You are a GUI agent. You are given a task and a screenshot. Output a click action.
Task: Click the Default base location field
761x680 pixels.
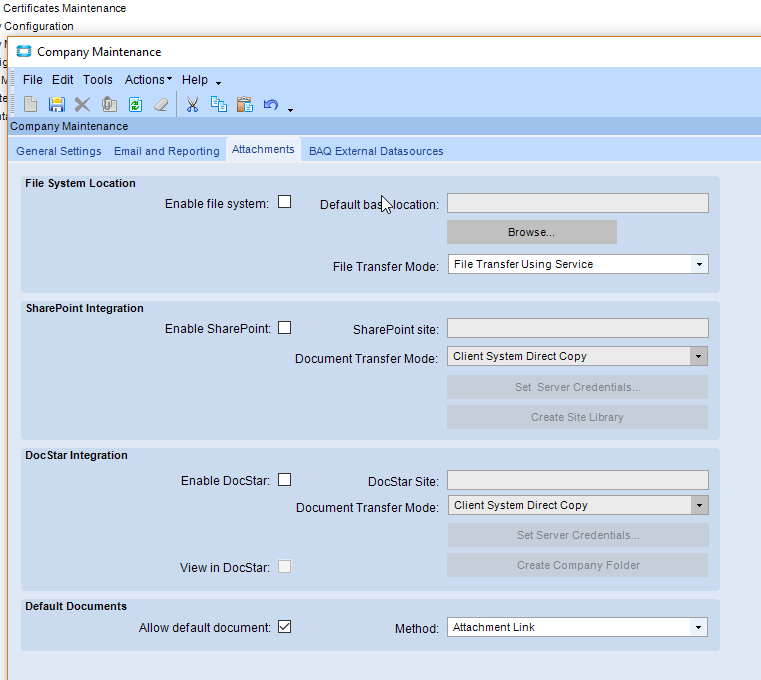pos(577,204)
